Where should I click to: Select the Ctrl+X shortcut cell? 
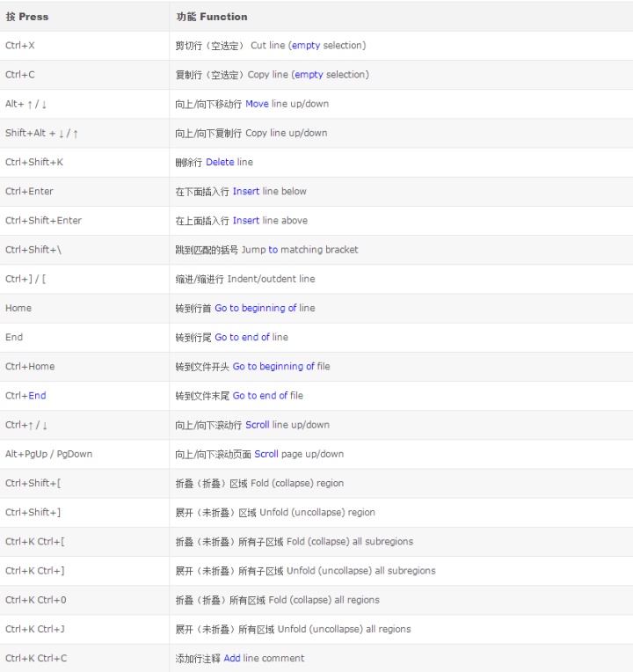(84, 46)
